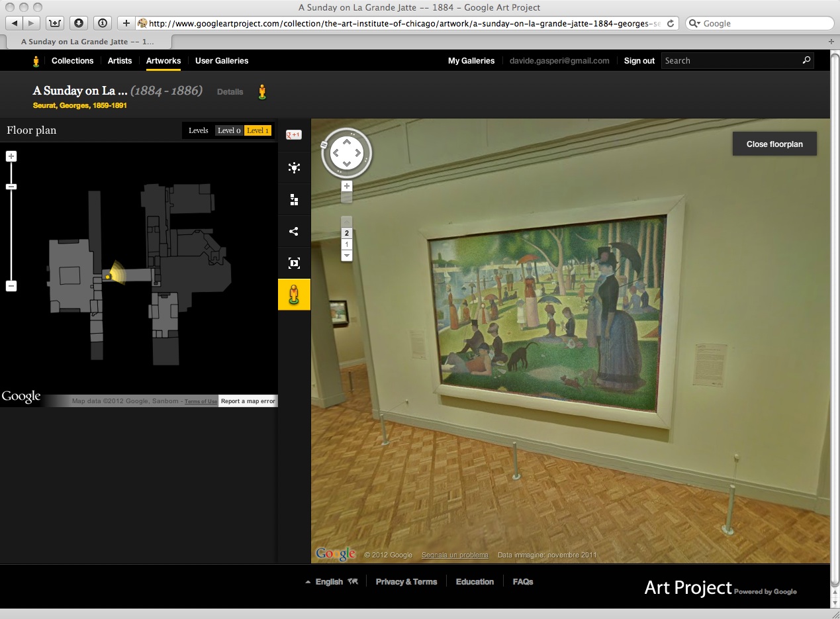
Task: Click the yellow position marker on floor plan
Action: 108,277
